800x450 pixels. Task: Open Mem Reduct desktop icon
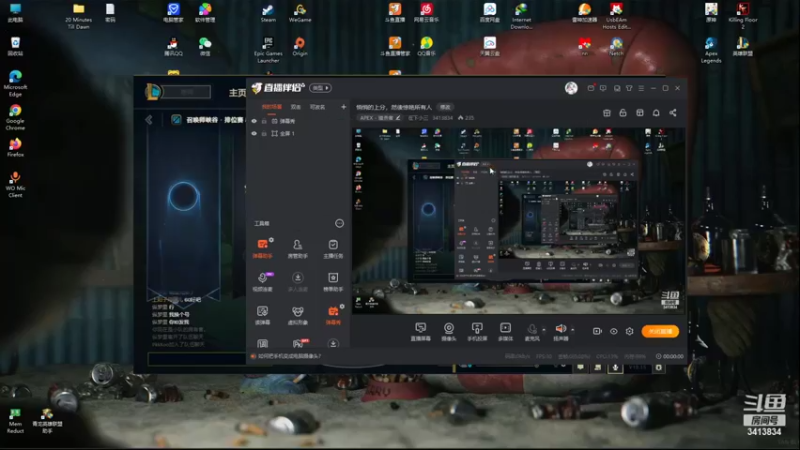[15, 421]
